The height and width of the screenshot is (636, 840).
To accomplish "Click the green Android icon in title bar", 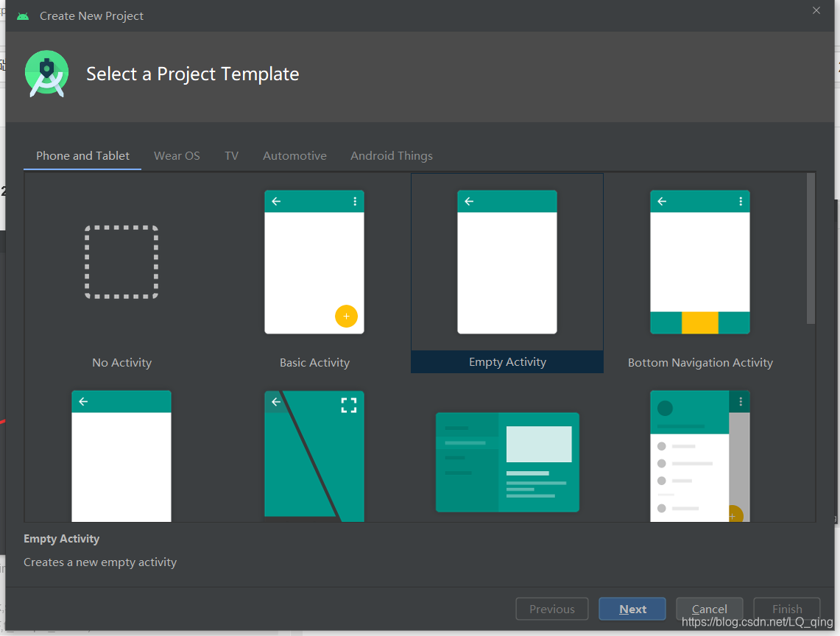I will (23, 16).
